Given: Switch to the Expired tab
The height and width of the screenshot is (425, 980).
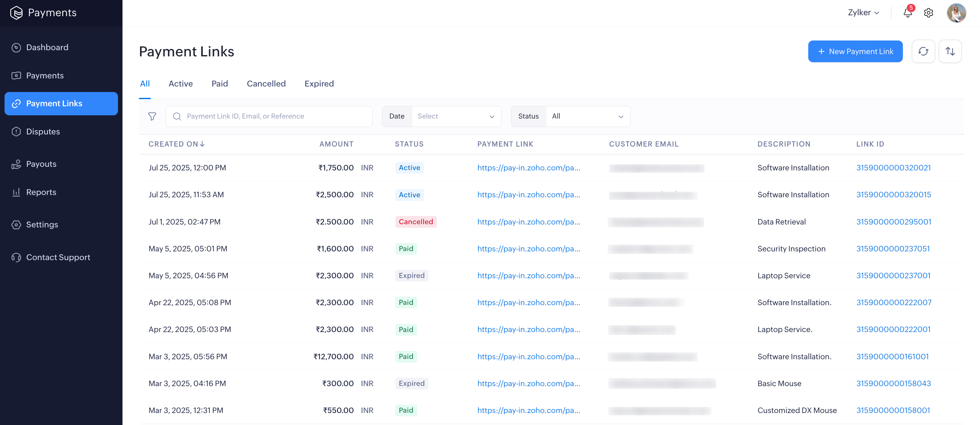Looking at the screenshot, I should (319, 84).
